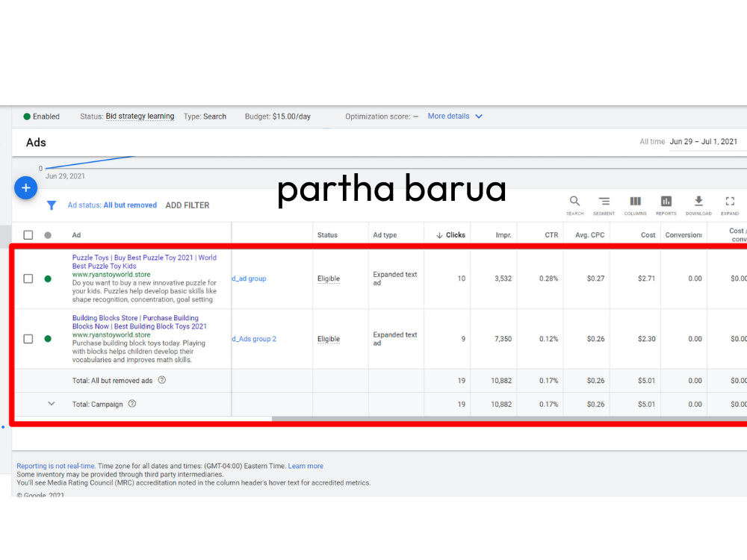This screenshot has height=560, width=747.
Task: Click the 3,532 impressions cell
Action: click(x=503, y=279)
